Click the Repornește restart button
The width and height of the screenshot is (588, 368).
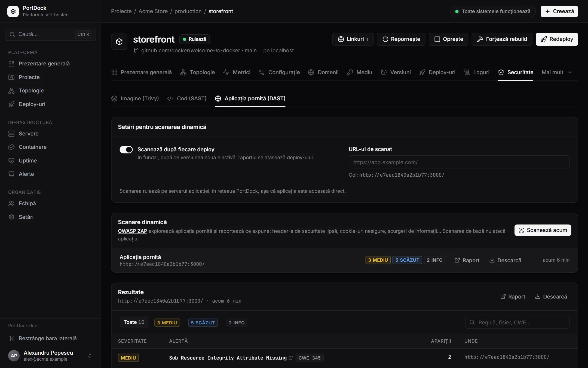coord(401,39)
